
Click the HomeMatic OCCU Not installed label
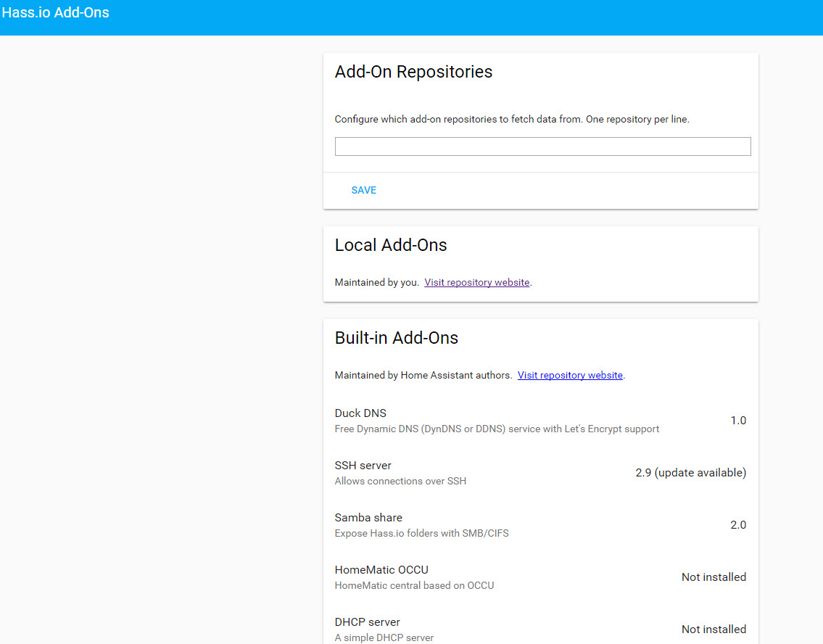point(714,577)
